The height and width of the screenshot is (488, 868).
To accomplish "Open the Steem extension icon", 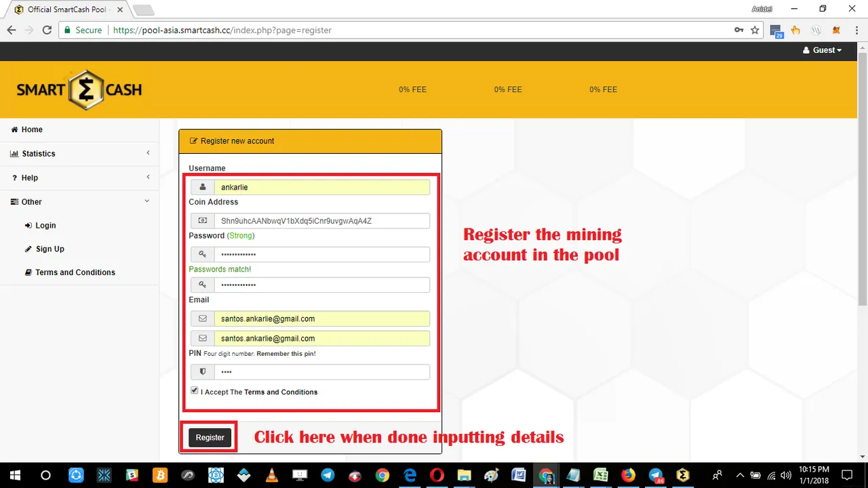I will pyautogui.click(x=816, y=30).
